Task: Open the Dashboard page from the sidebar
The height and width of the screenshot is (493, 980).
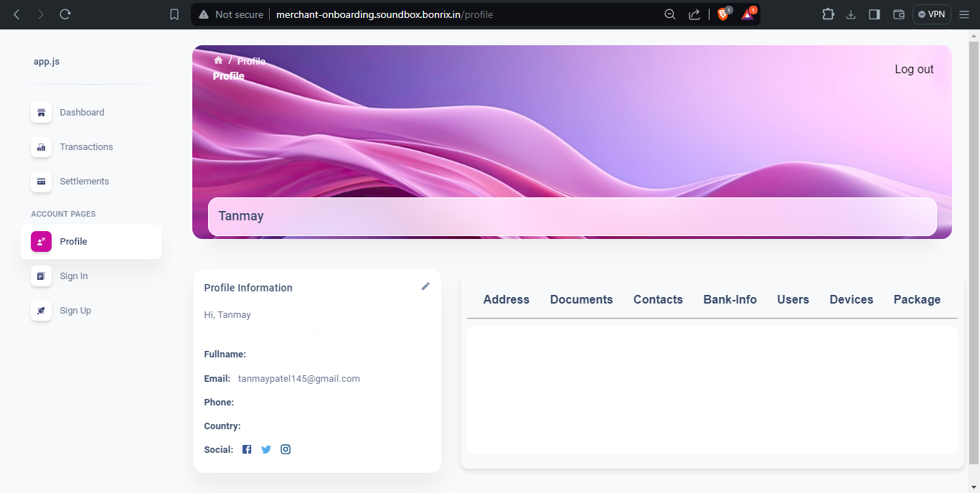Action: coord(41,112)
